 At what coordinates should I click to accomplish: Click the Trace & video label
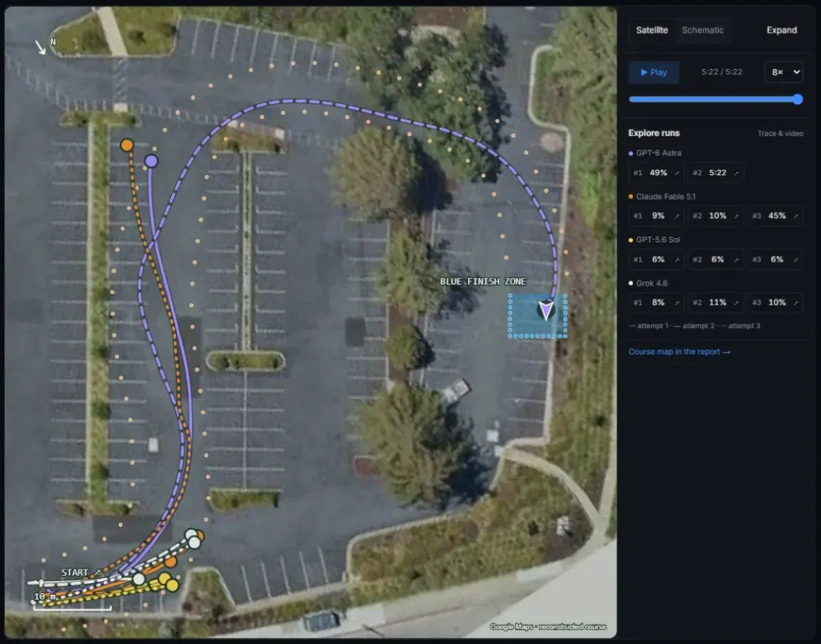pos(780,133)
